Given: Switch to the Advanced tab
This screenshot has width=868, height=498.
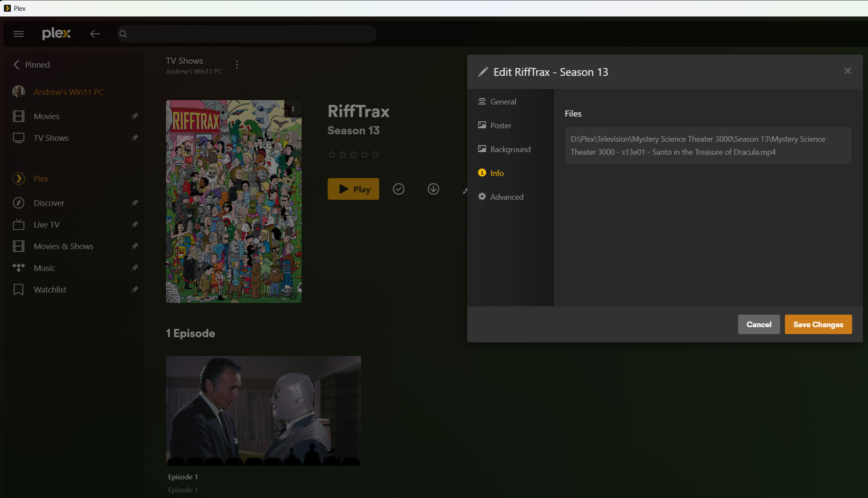Looking at the screenshot, I should [506, 197].
